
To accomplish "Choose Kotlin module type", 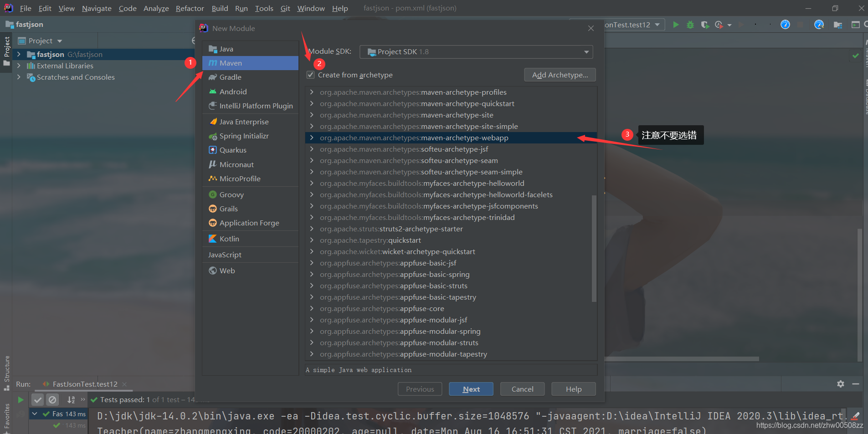I will [250, 239].
